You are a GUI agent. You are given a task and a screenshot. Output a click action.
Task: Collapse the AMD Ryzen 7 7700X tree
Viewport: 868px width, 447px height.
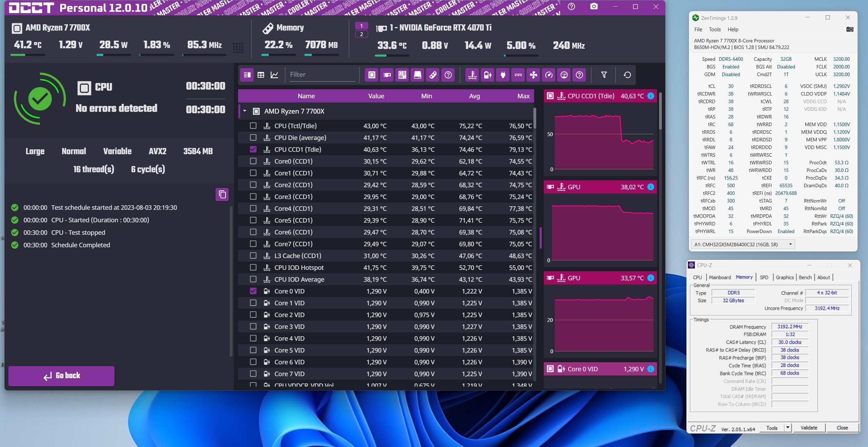pyautogui.click(x=245, y=111)
